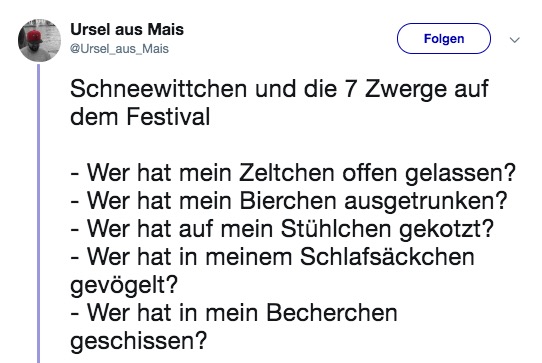Click the word Schneewittchen in tweet

[x=159, y=89]
